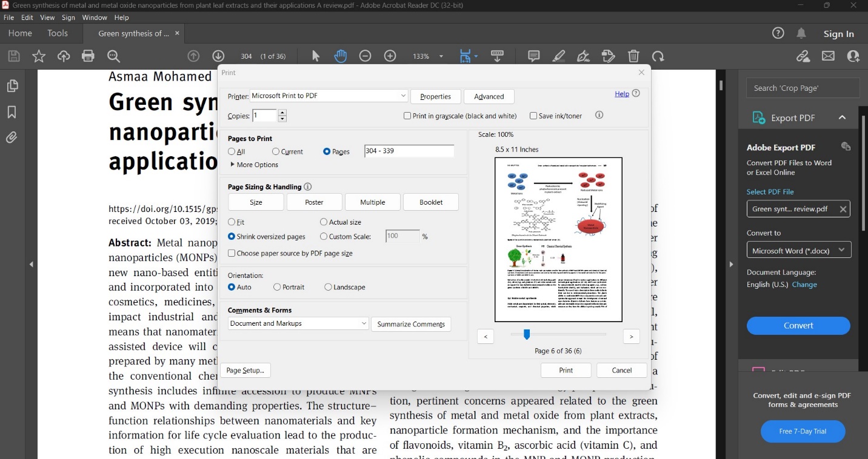
Task: Click Cancel in the Print dialog
Action: point(622,371)
